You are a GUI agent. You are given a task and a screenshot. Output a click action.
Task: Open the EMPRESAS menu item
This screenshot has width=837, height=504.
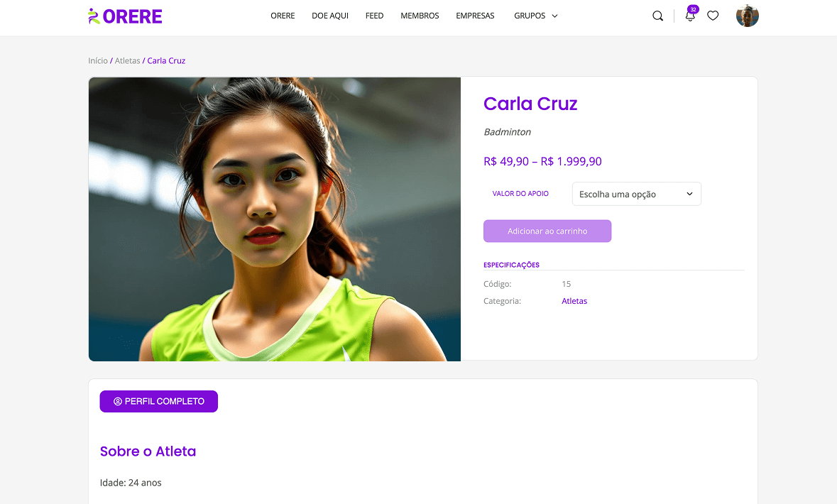coord(475,16)
